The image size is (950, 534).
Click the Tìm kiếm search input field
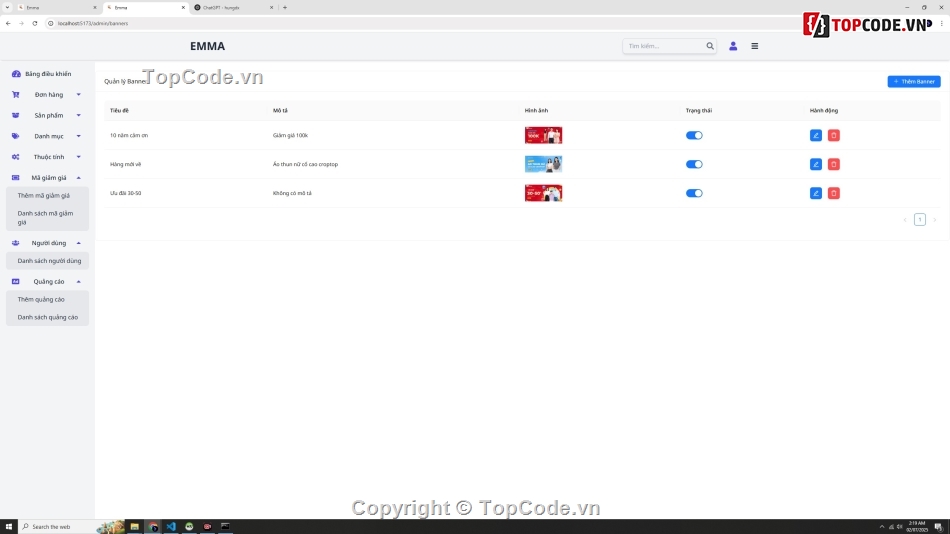[x=664, y=46]
